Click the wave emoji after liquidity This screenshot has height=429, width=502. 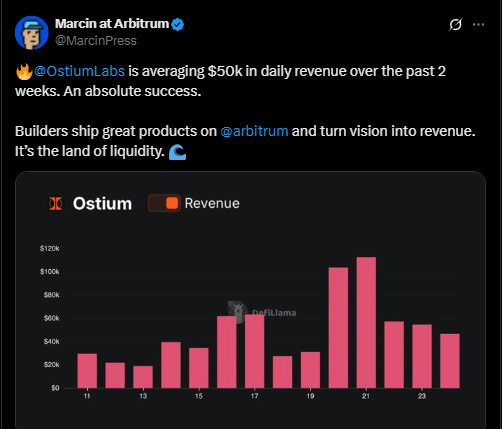coord(177,152)
